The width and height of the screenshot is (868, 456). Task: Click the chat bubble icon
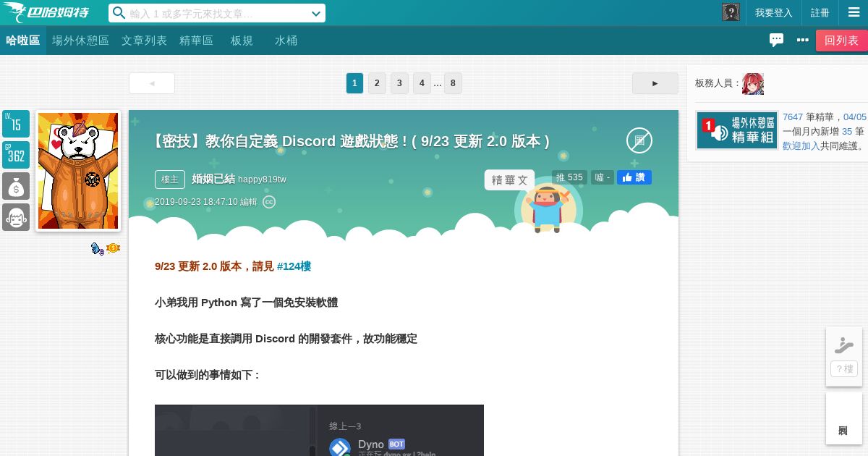[x=776, y=40]
